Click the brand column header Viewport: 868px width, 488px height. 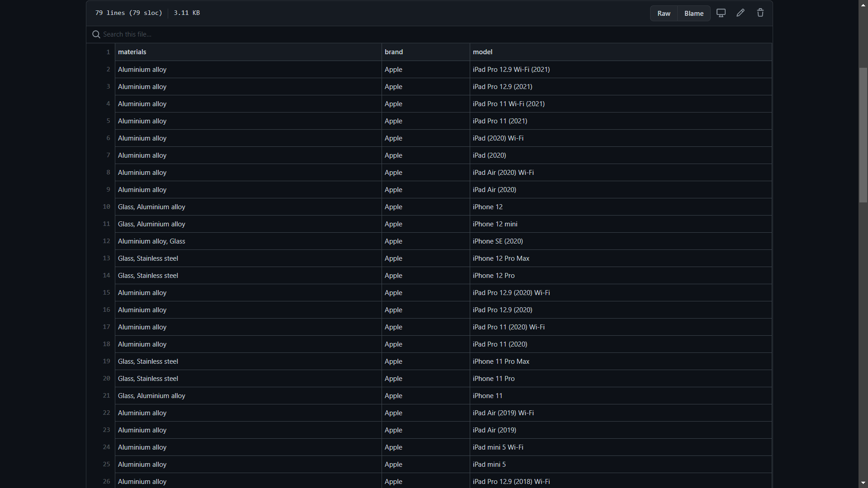tap(394, 52)
